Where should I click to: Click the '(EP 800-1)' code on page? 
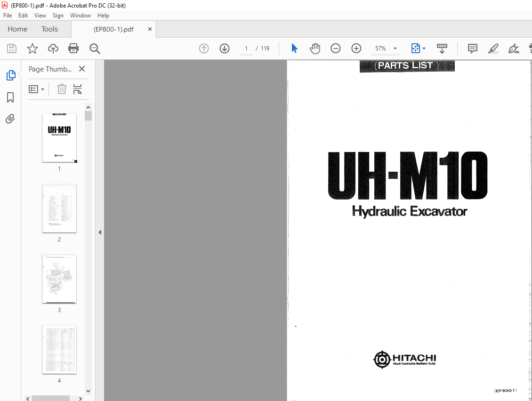[506, 391]
